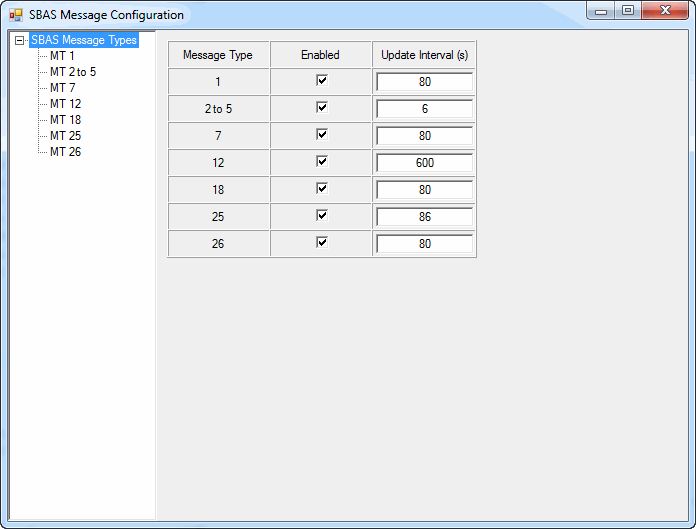Select MT 26 in the tree
The height and width of the screenshot is (529, 696).
pyautogui.click(x=65, y=152)
